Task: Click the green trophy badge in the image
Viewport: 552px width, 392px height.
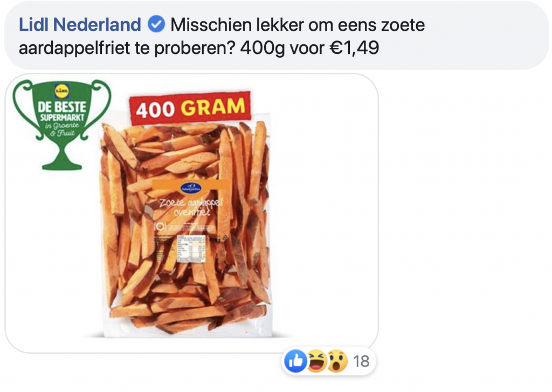Action: tap(62, 125)
